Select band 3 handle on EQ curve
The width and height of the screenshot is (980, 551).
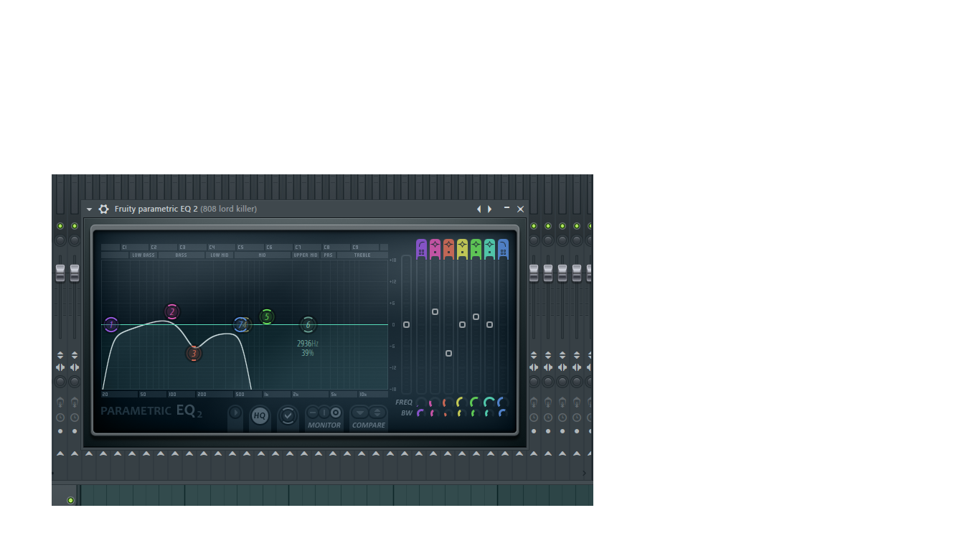(194, 352)
